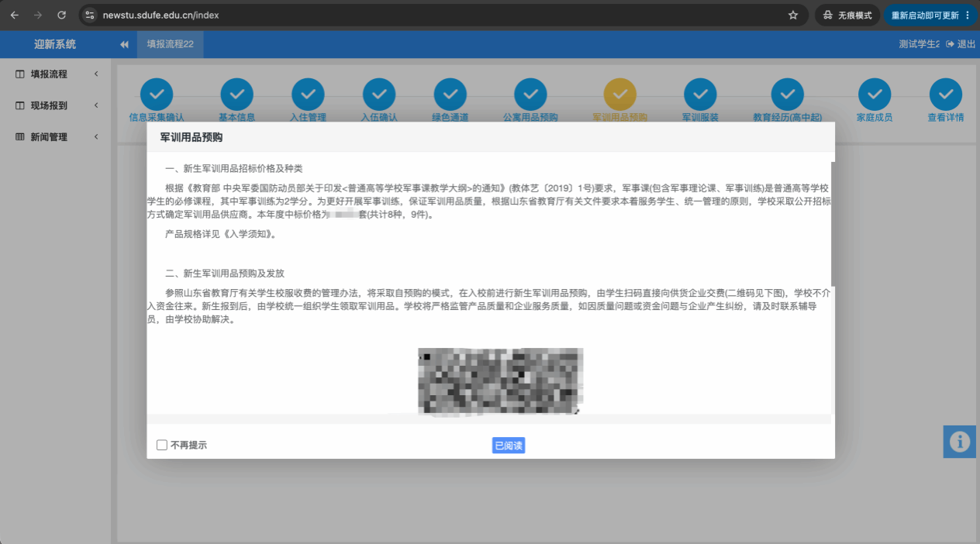Click the yellow 军训用品预购 step circle
980x544 pixels.
point(619,95)
